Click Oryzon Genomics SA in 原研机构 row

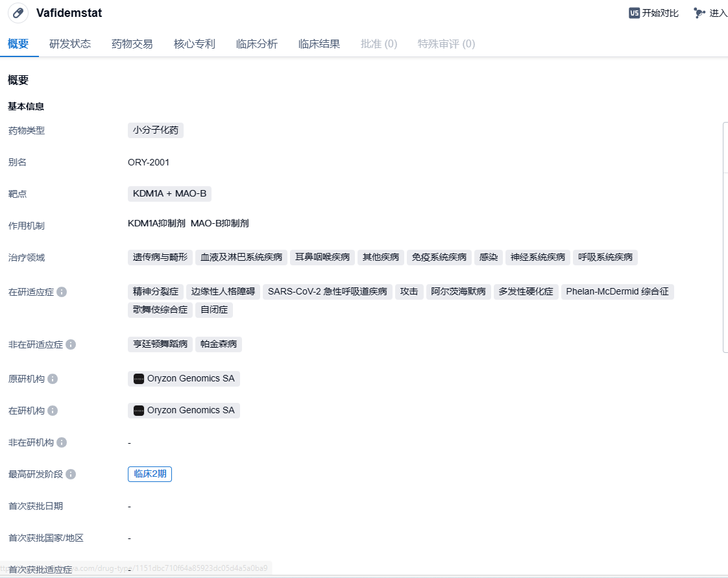191,379
